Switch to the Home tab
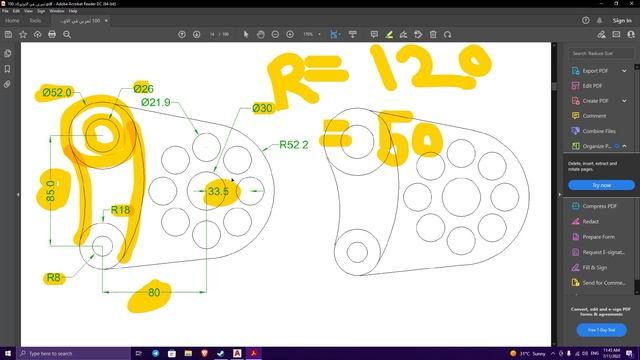Viewport: 640px width, 360px height. 12,20
